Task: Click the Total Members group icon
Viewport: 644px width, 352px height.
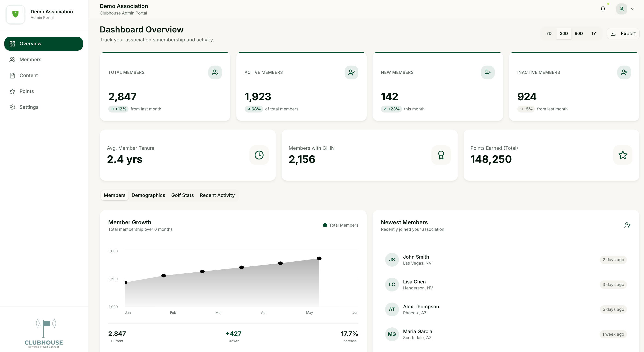Action: pos(215,72)
